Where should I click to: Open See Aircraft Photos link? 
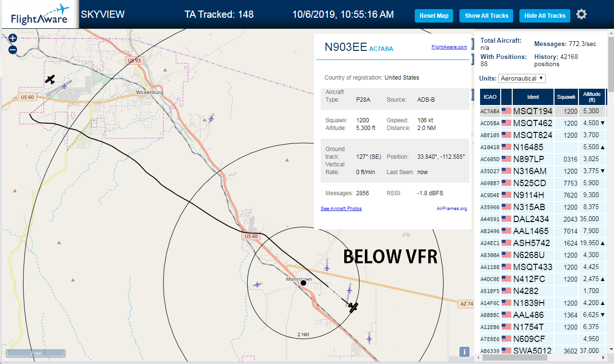(x=341, y=209)
